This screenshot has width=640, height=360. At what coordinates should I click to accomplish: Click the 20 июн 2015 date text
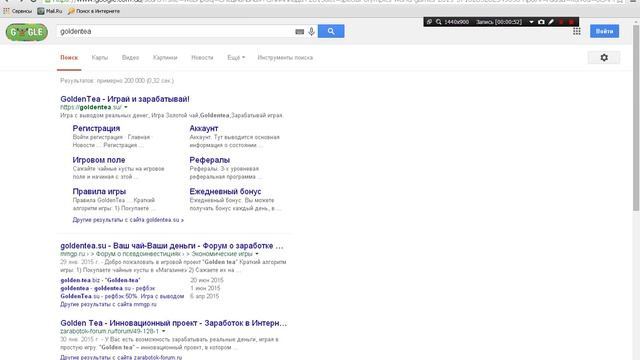(x=207, y=280)
